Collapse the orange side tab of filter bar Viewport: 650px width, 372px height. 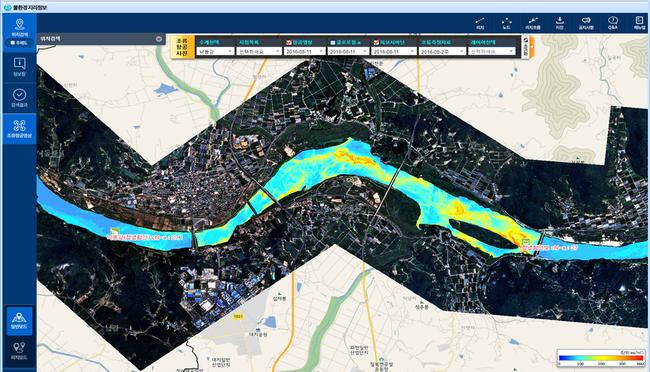pos(532,47)
